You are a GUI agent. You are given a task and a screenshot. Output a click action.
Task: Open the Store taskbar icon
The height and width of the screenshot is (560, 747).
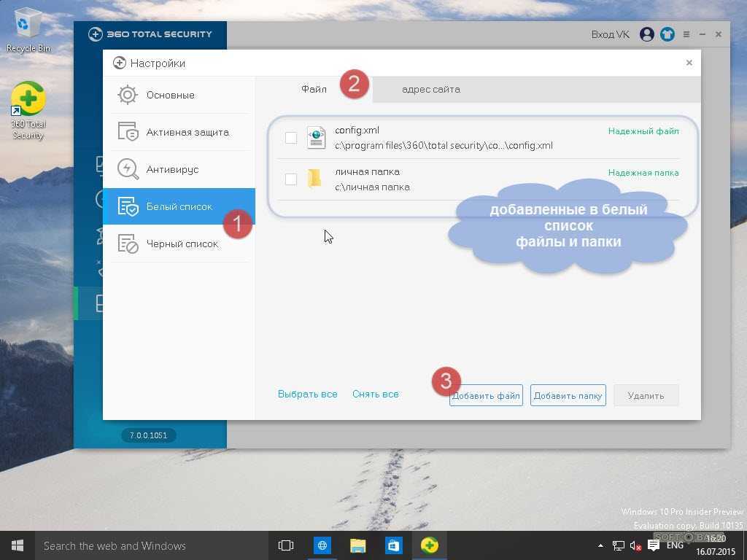[393, 545]
